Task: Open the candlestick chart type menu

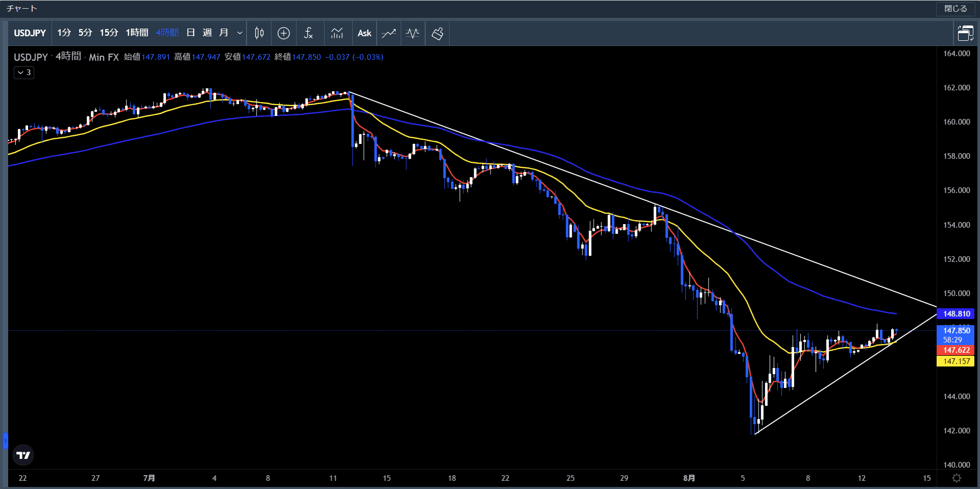Action: [x=259, y=33]
